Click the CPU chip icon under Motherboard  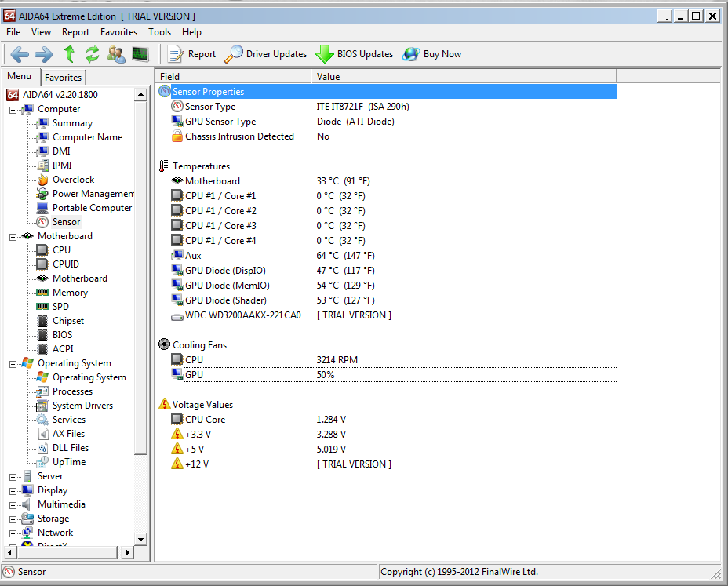click(42, 250)
